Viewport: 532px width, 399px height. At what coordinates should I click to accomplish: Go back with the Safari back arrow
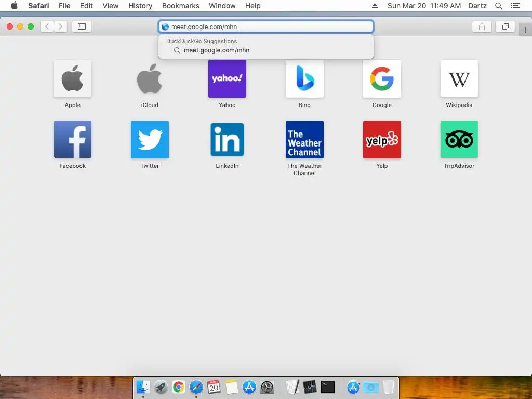point(47,26)
